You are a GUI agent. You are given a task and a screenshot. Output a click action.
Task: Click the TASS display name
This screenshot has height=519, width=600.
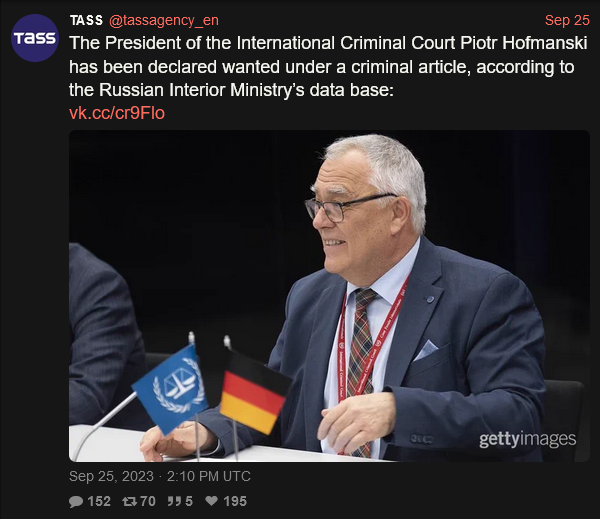point(86,20)
